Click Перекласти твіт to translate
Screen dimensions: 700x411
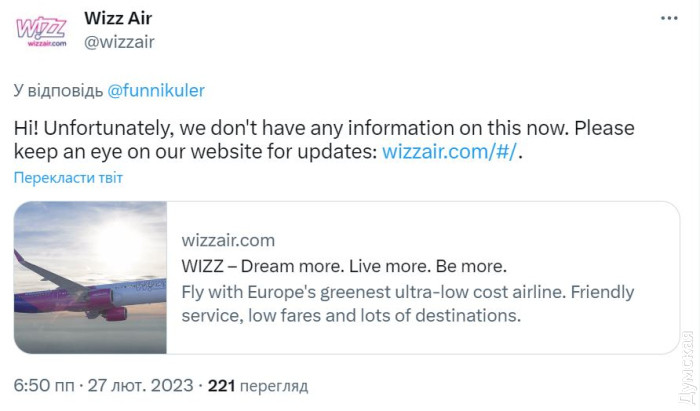pos(68,178)
